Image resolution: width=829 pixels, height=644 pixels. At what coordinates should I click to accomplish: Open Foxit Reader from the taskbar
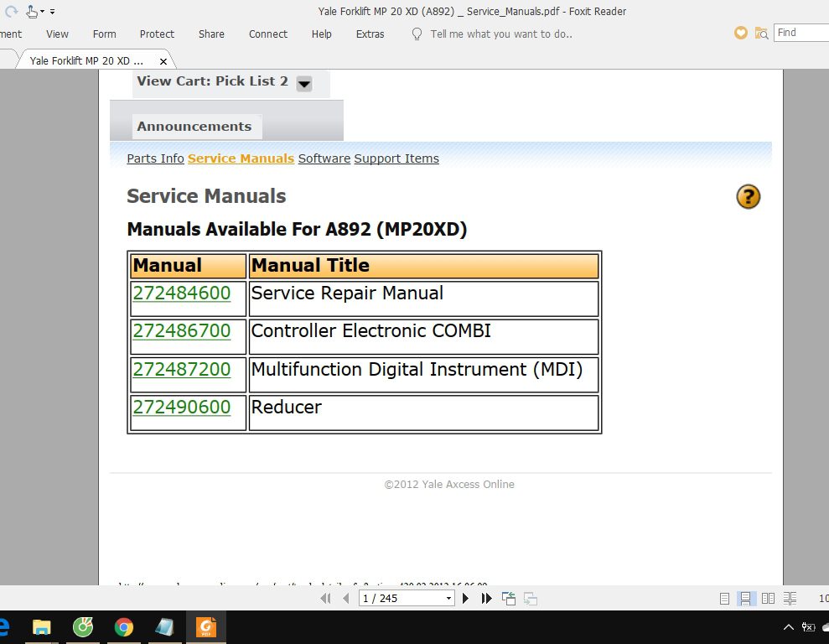pos(205,626)
